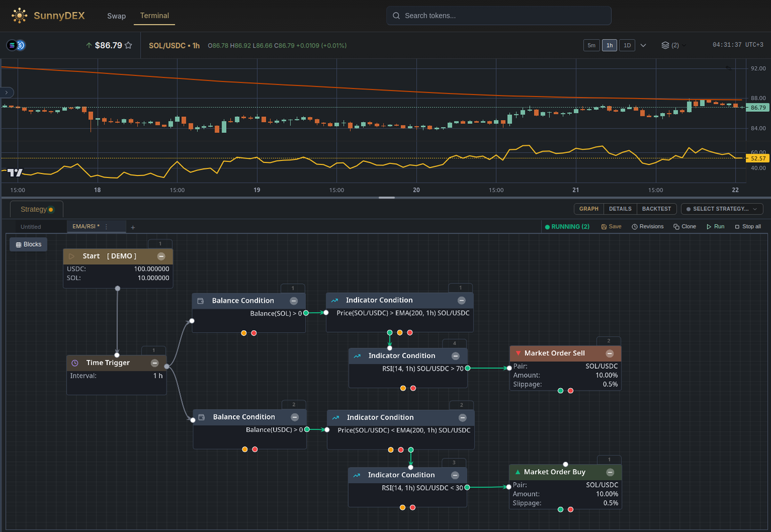Click the Balance(SOL) > 0 green output port
The height and width of the screenshot is (532, 771).
coord(306,313)
